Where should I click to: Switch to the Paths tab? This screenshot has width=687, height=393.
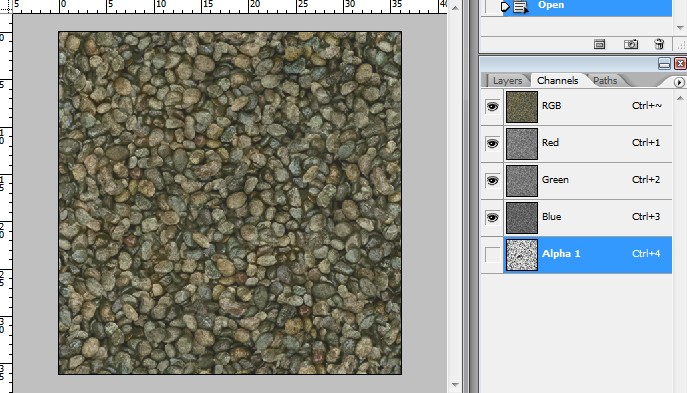click(605, 81)
